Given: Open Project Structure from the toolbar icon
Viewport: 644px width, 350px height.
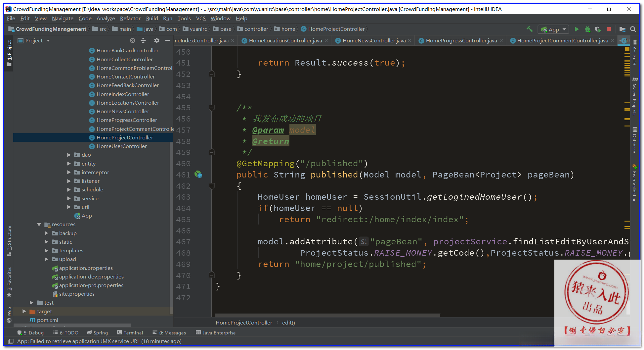Looking at the screenshot, I should click(x=622, y=29).
